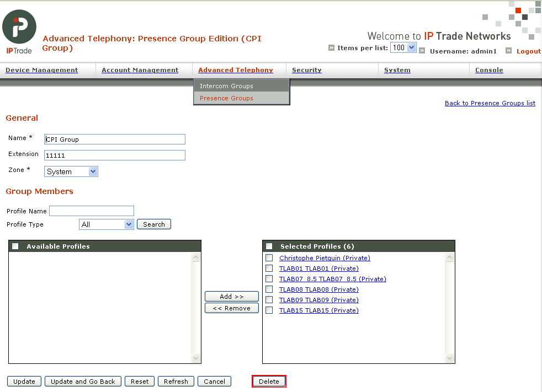This screenshot has height=392, width=542.
Task: Click arrow icon next to Logout
Action: pos(508,51)
